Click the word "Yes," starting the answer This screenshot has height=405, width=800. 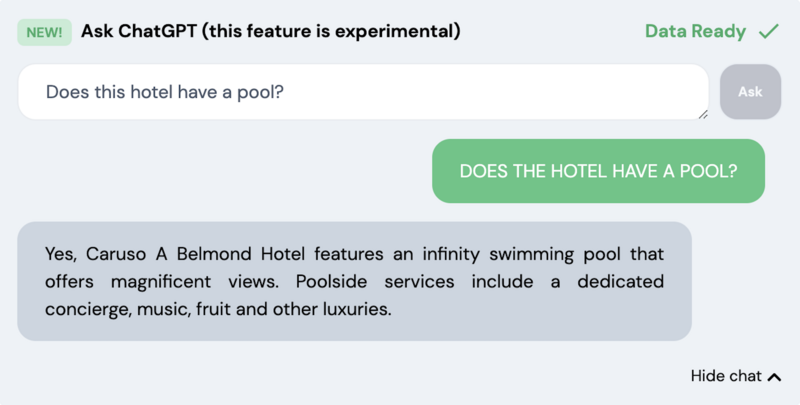tap(61, 254)
